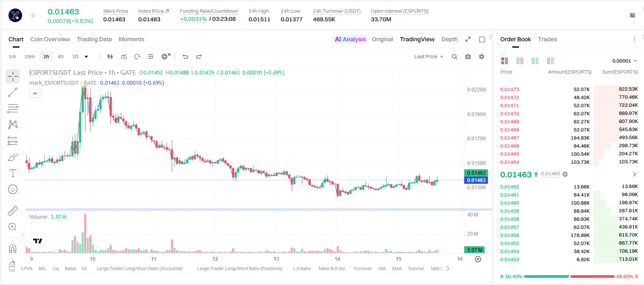This screenshot has height=285, width=644.
Task: Activate the zoom-in tool
Action: pos(13,227)
